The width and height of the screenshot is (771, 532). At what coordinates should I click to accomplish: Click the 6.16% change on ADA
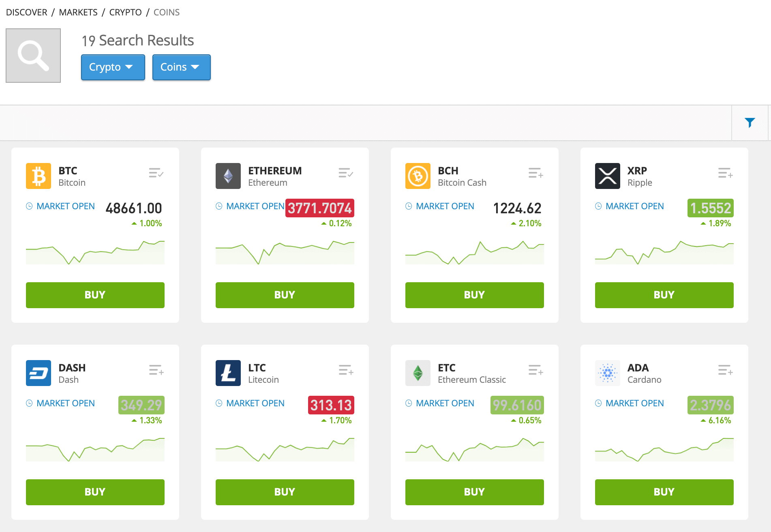[x=716, y=420]
